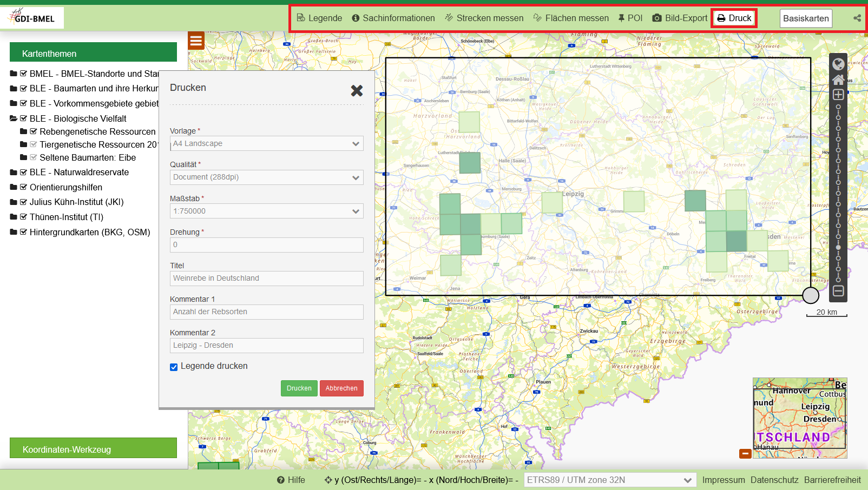Viewport: 868px width, 490px height.
Task: Click the home icon on map controls
Action: click(838, 80)
